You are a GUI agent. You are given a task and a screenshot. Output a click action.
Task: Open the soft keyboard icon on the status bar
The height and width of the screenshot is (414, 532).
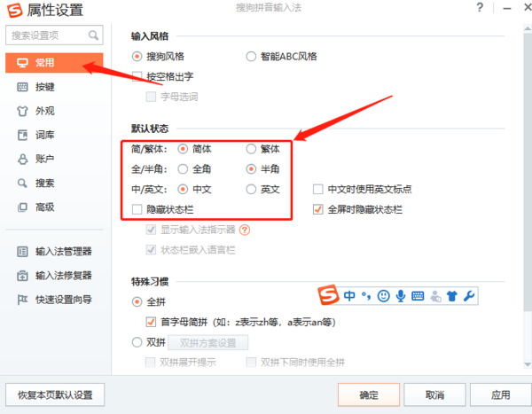tap(418, 296)
